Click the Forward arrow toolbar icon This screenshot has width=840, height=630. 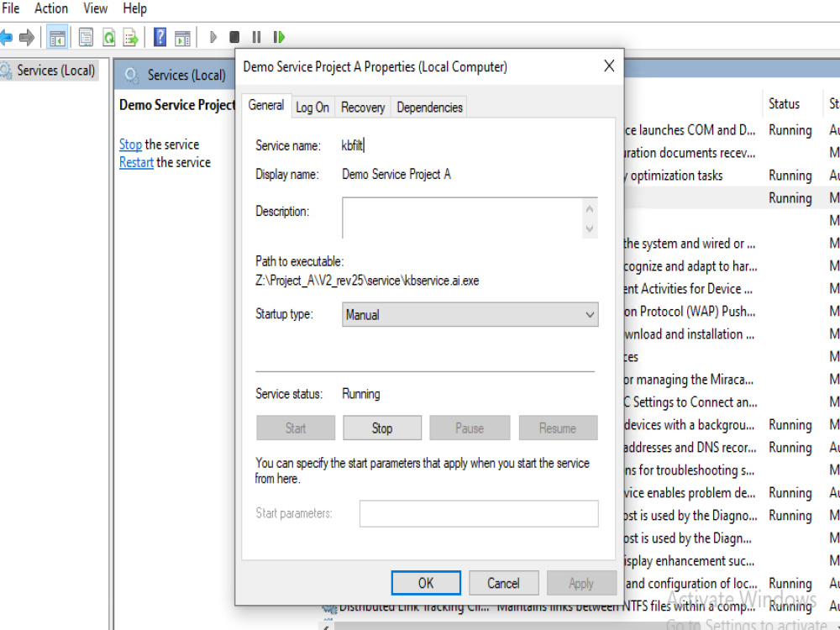(27, 38)
